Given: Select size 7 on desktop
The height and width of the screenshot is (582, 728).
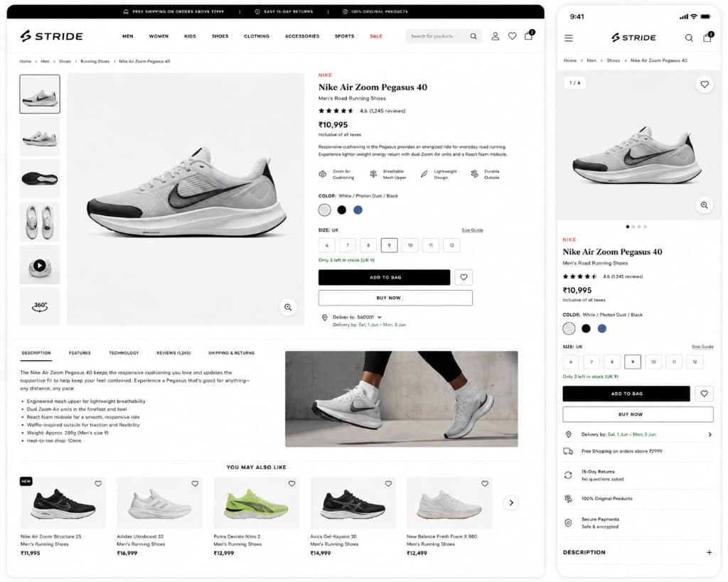Looking at the screenshot, I should 347,245.
